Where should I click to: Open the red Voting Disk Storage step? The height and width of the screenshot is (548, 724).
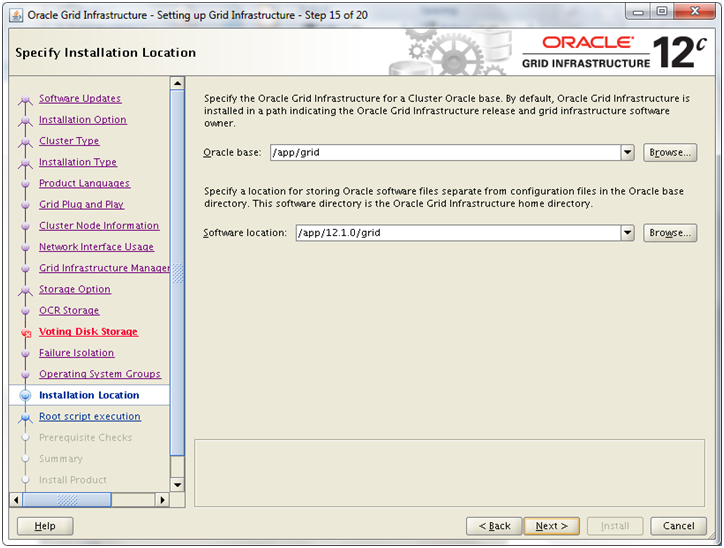88,332
